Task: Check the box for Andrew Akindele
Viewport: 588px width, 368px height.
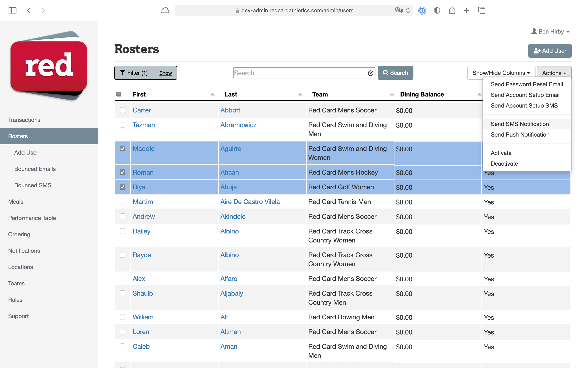Action: [122, 216]
